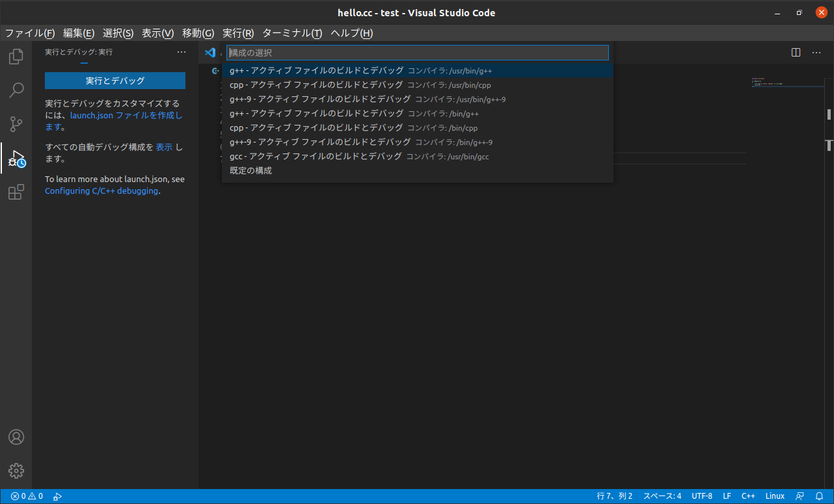Select the 既定の構成 option
This screenshot has height=504, width=834.
tap(418, 170)
